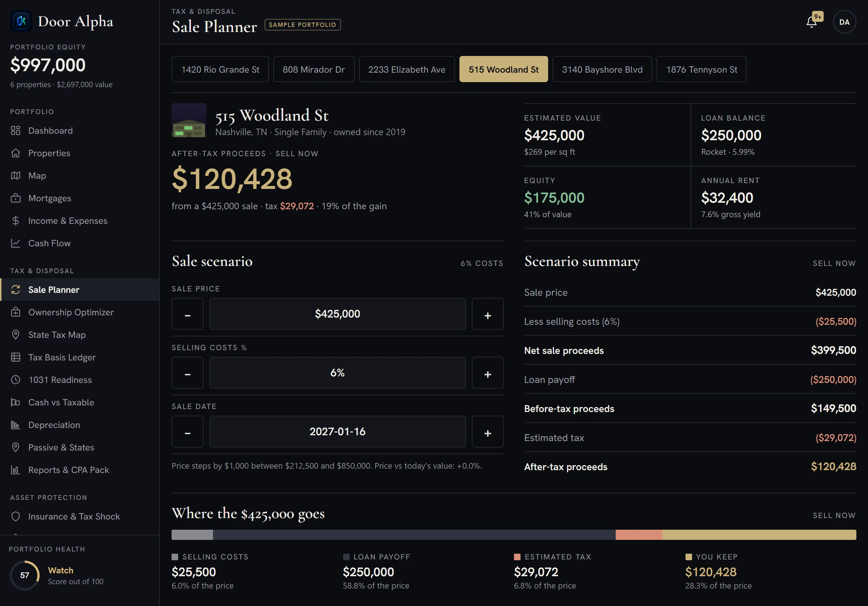Click the 2027-01-16 sale date field
The width and height of the screenshot is (868, 606).
click(x=338, y=432)
